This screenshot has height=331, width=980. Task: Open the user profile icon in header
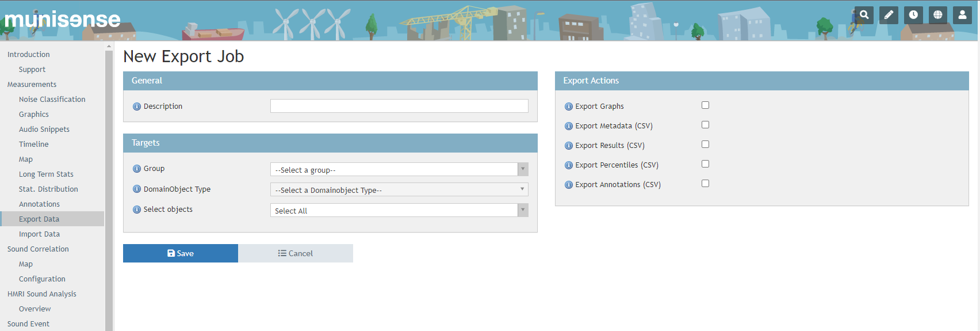962,15
